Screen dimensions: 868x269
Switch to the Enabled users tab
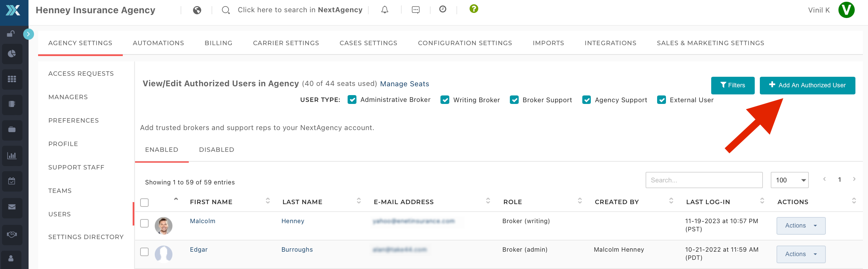tap(162, 150)
